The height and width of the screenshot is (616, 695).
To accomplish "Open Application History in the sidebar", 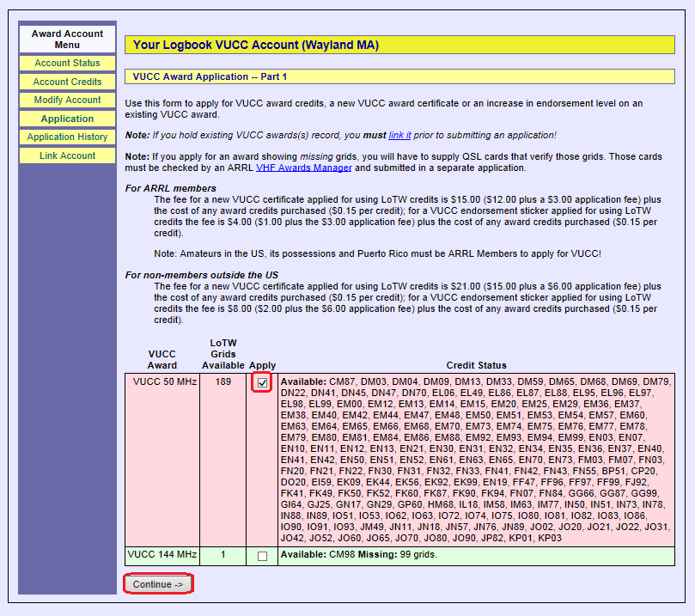I will pyautogui.click(x=67, y=137).
